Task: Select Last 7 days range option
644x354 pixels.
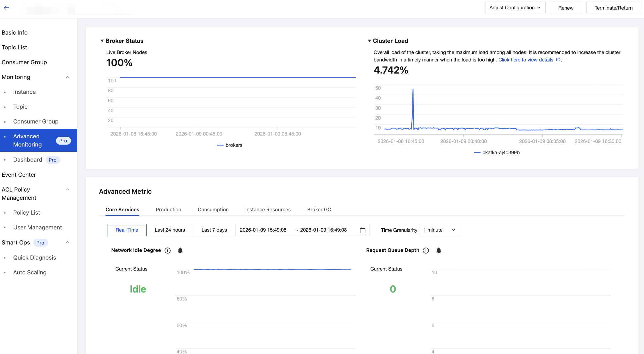Action: (x=214, y=230)
